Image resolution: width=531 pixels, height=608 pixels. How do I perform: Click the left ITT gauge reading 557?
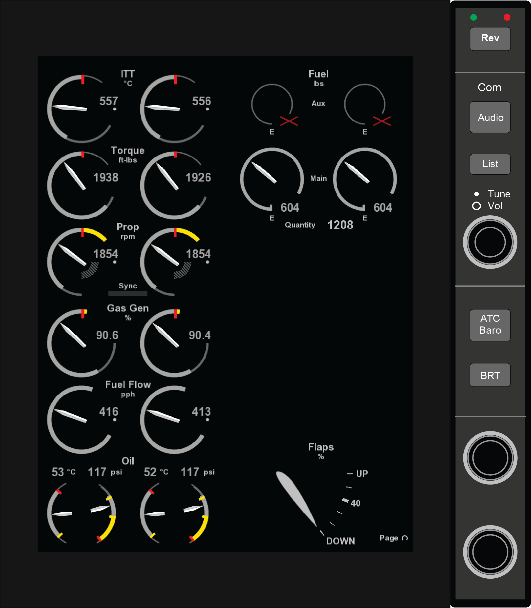tap(82, 109)
